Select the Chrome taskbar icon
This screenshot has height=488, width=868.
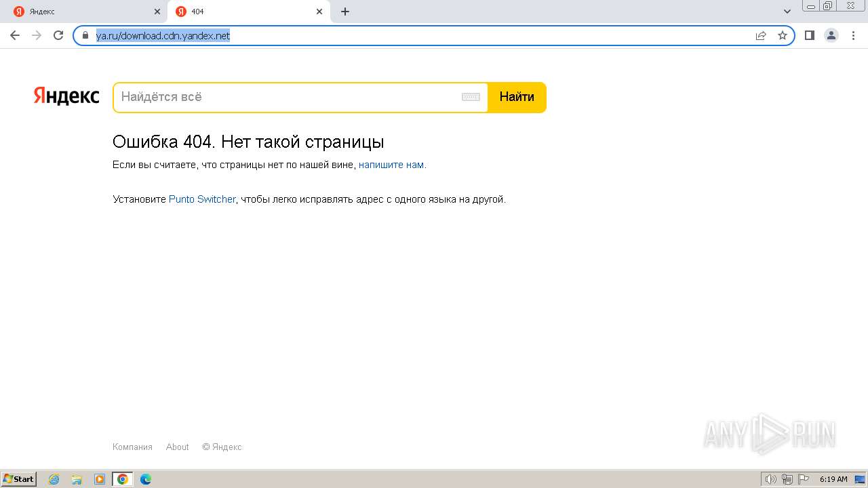click(123, 479)
